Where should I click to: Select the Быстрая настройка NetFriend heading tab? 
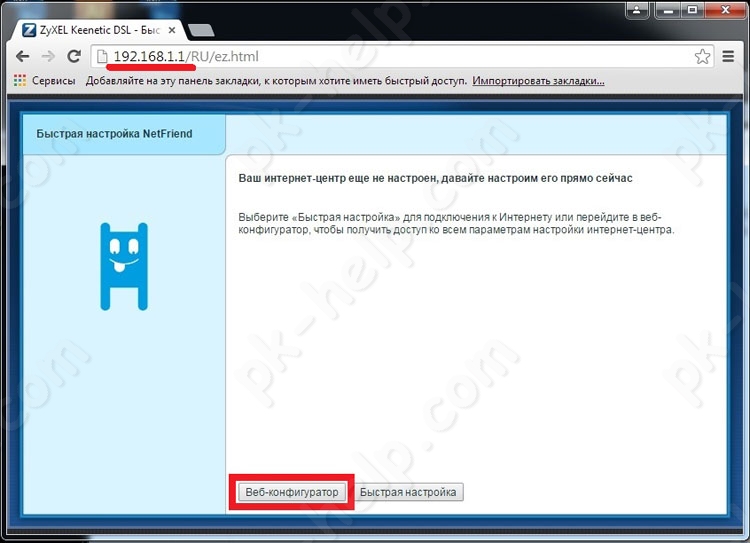pyautogui.click(x=124, y=134)
